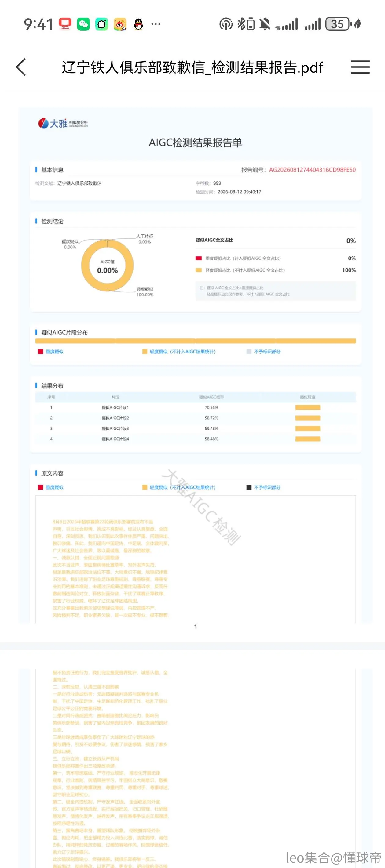Click the 大雅 logo in report header

pyautogui.click(x=63, y=123)
